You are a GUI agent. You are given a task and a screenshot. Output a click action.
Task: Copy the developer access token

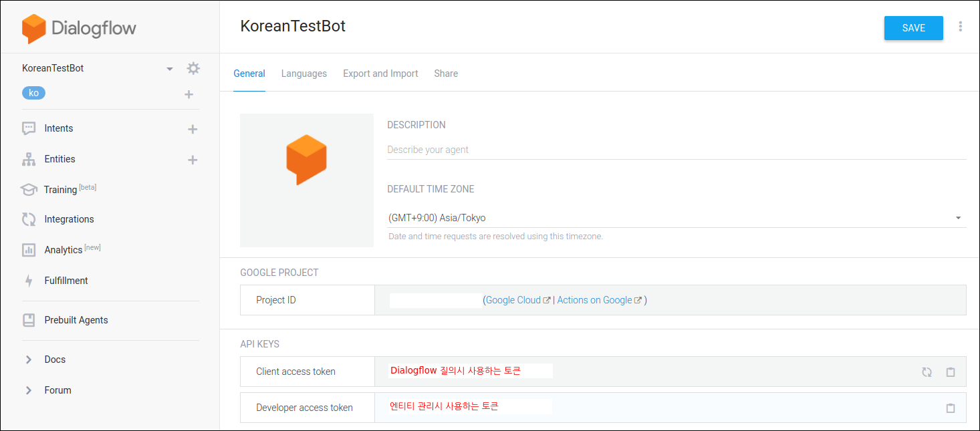pyautogui.click(x=951, y=408)
